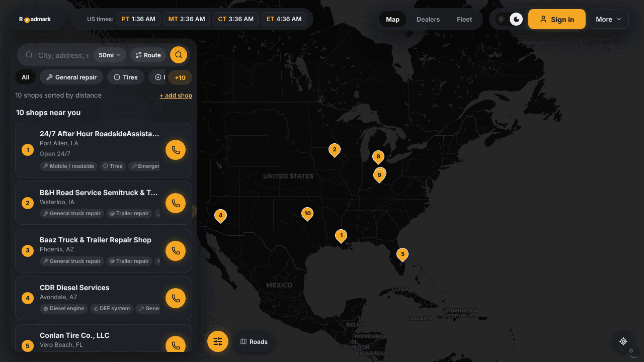Click the Roadmark logo

(35, 19)
